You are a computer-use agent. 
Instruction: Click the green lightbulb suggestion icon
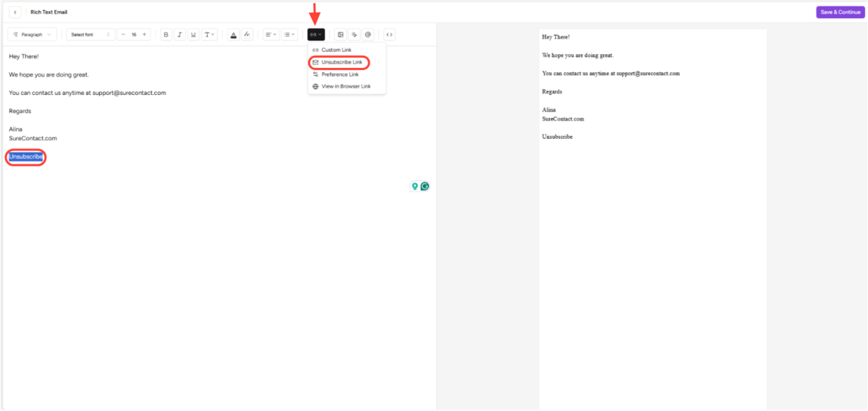tap(415, 186)
